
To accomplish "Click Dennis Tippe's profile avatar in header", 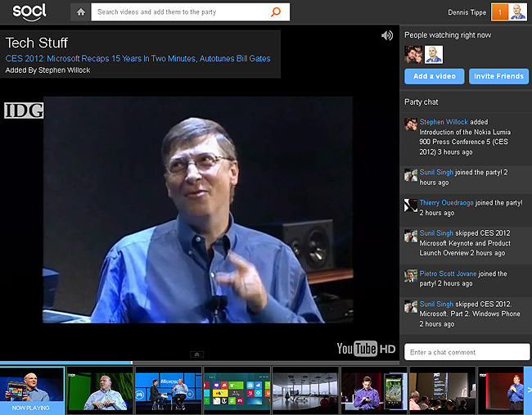I will coord(518,12).
